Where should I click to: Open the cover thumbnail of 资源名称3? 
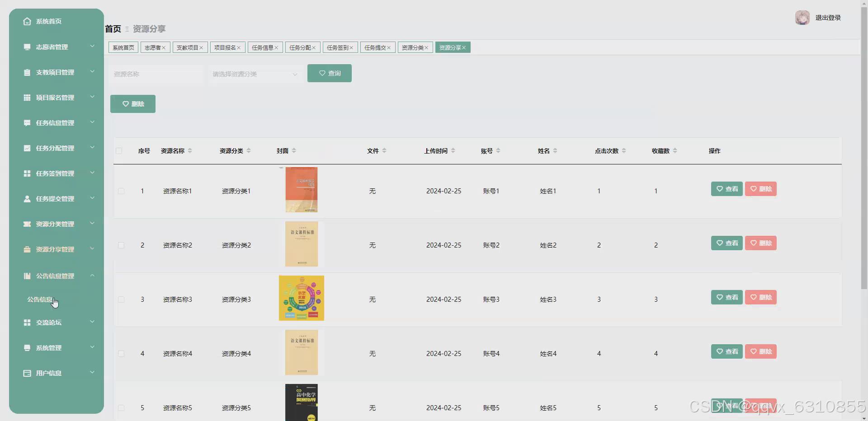302,298
